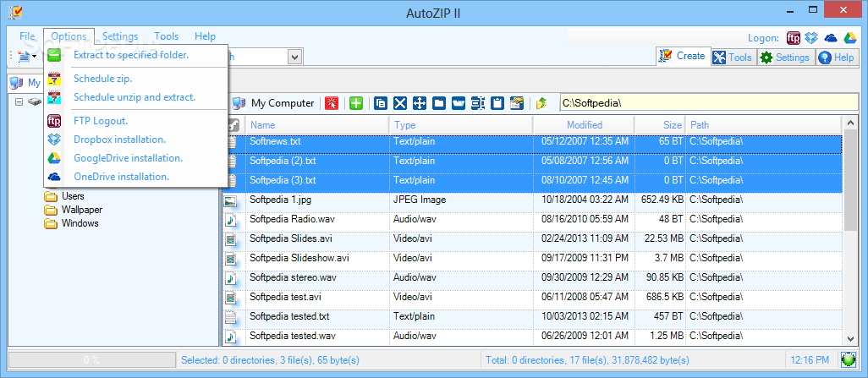This screenshot has width=868, height=378.
Task: Sort by the Name column header
Action: (x=316, y=125)
